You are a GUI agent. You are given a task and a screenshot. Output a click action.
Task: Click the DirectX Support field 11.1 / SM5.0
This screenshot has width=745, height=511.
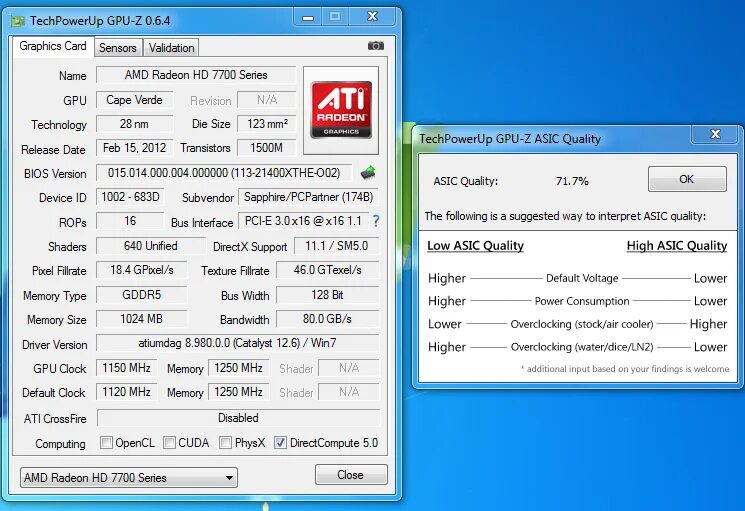click(x=336, y=246)
